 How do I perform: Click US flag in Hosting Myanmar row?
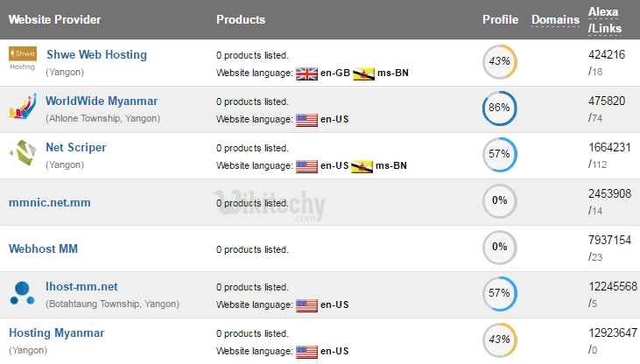click(306, 351)
